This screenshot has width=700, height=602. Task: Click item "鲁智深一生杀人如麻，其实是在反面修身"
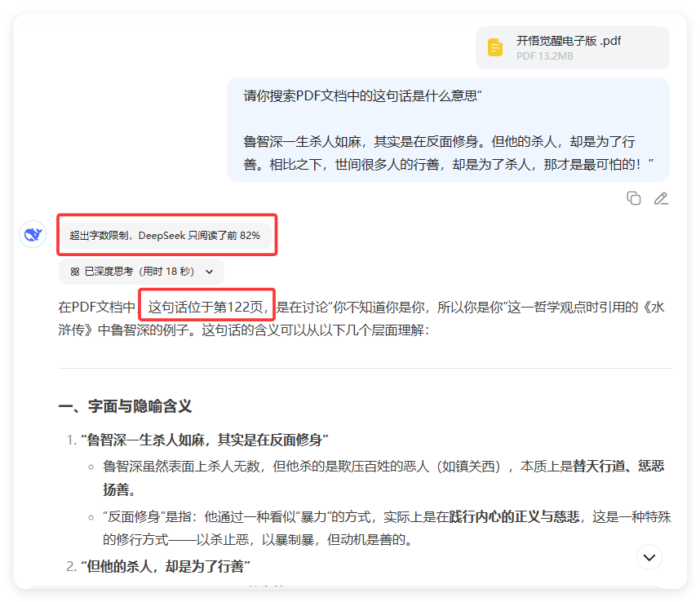coord(205,440)
